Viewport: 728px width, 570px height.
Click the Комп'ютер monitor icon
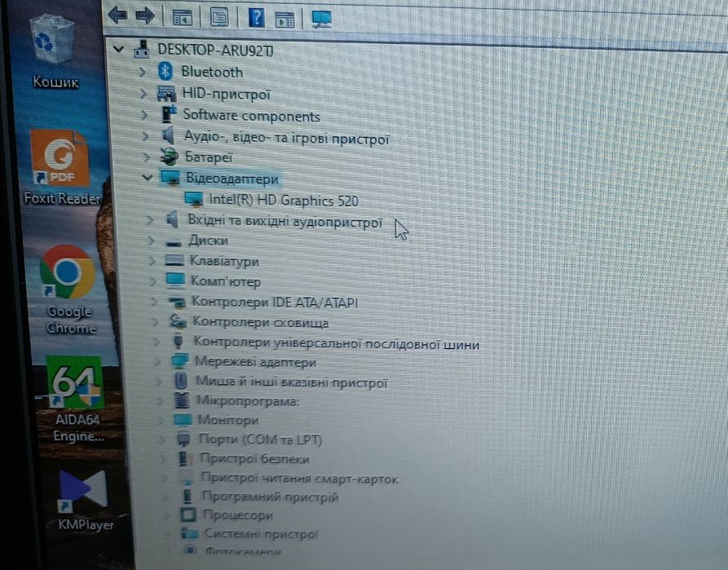[175, 281]
